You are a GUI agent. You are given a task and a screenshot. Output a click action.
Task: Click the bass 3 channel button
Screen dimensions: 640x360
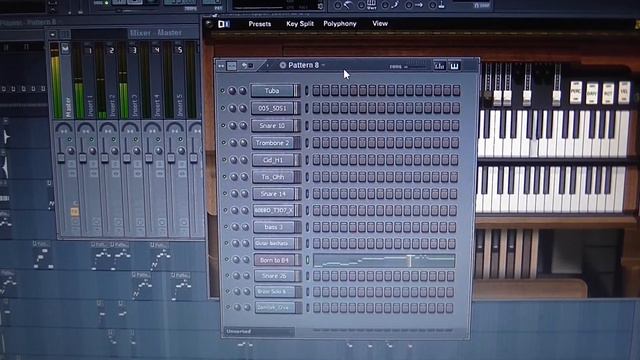coord(277,227)
